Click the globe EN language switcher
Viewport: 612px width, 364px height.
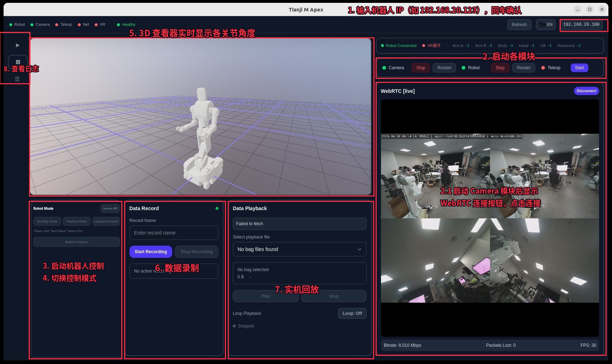pyautogui.click(x=546, y=24)
